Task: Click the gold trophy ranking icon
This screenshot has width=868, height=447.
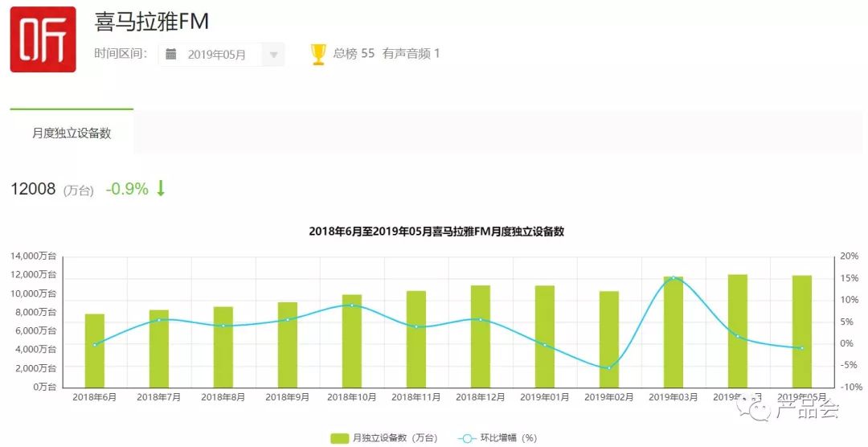Action: [x=318, y=54]
